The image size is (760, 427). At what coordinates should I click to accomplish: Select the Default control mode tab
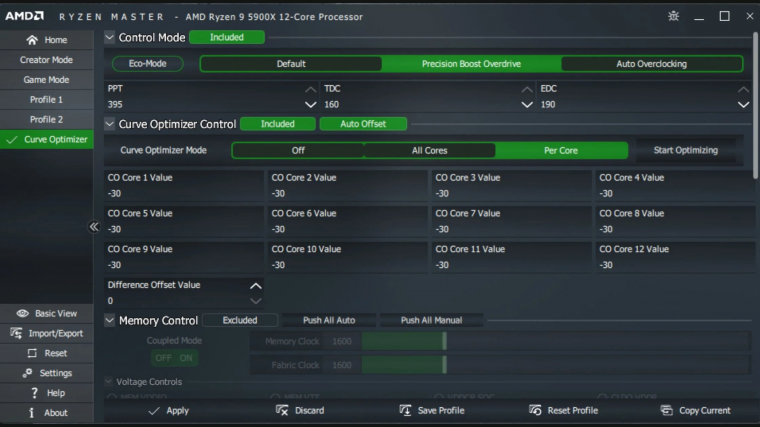(x=291, y=64)
